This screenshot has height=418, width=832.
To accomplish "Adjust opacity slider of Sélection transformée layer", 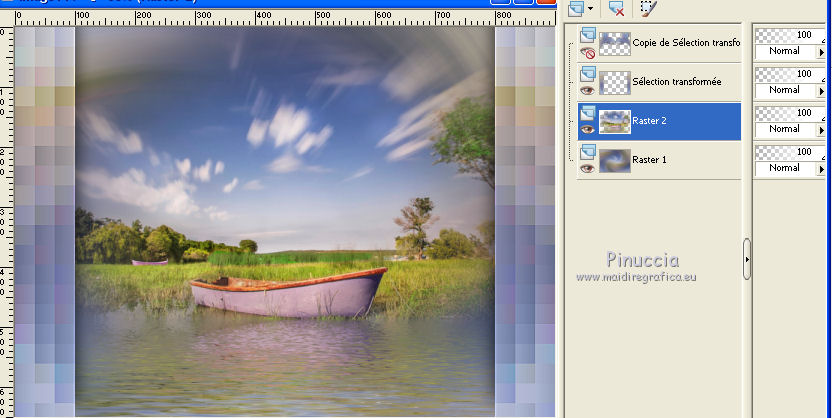I will (790, 74).
